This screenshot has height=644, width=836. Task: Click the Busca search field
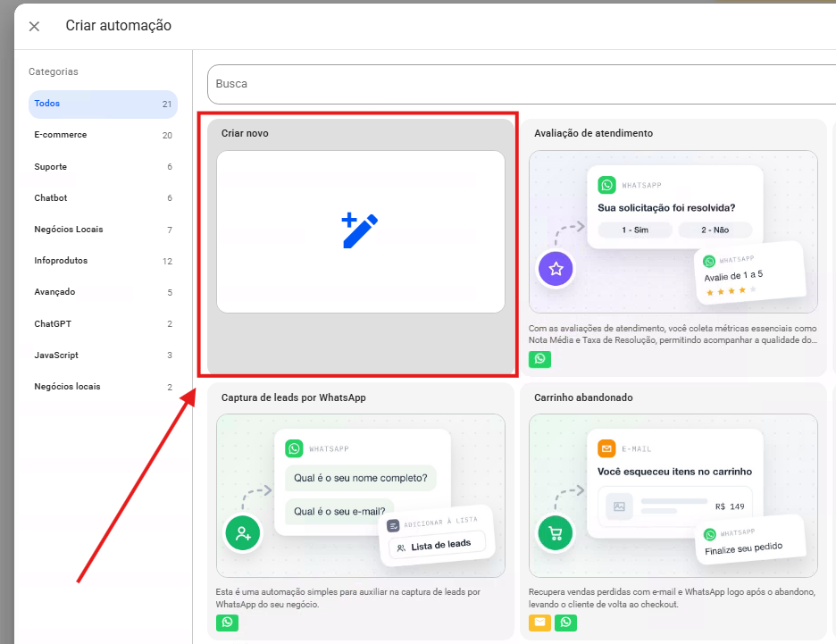(522, 84)
